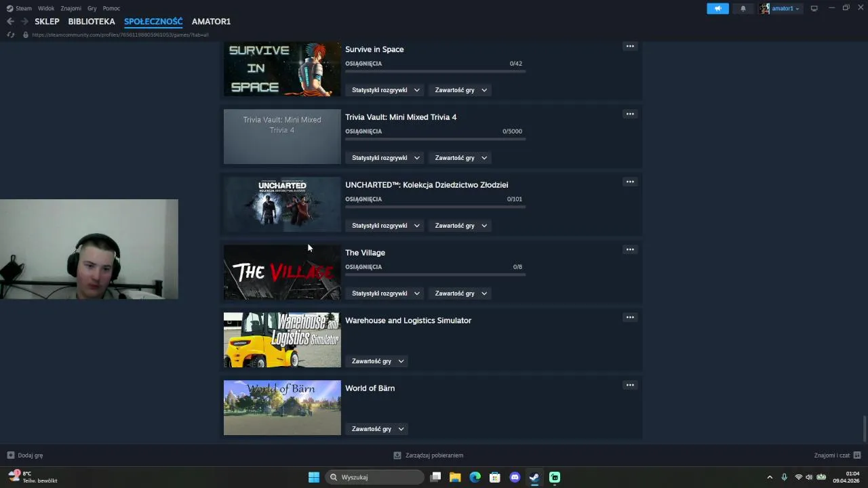Image resolution: width=868 pixels, height=488 pixels.
Task: Expand Statystyki rozgrywki for UNCHARTED
Action: coord(385,226)
